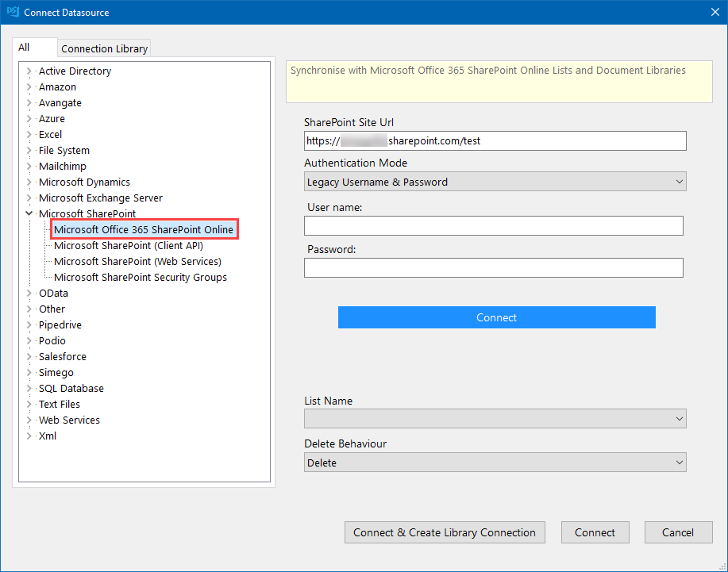This screenshot has height=572, width=728.
Task: Open the List Name dropdown
Action: tap(495, 419)
